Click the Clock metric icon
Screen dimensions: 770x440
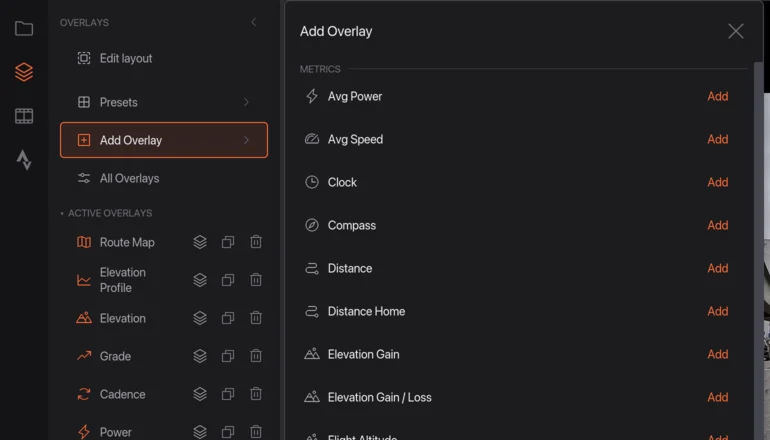tap(312, 182)
